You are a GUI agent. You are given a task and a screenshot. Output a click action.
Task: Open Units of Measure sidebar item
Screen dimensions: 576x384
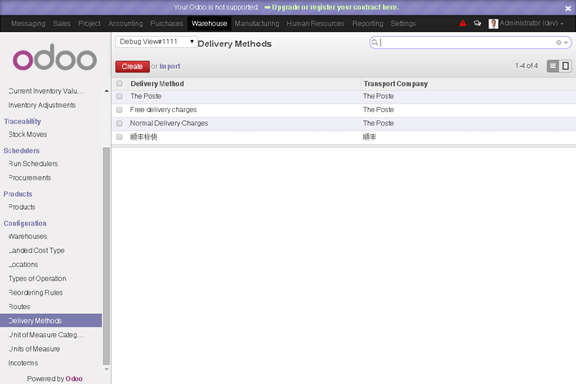tap(34, 349)
